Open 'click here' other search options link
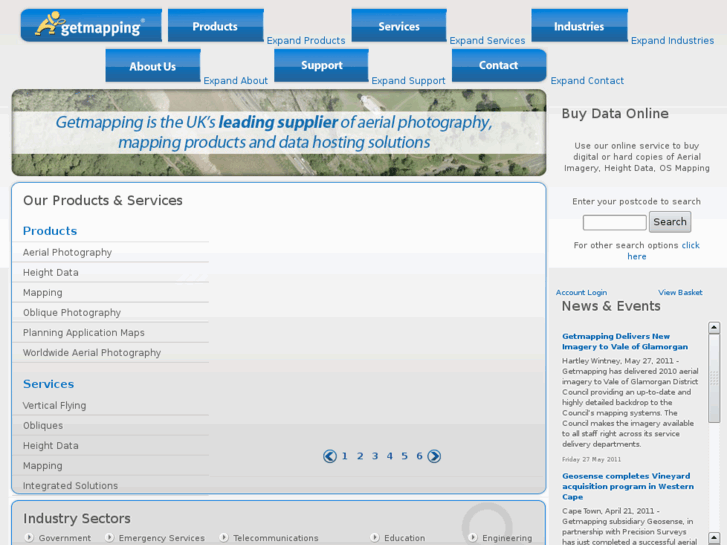 [x=663, y=250]
